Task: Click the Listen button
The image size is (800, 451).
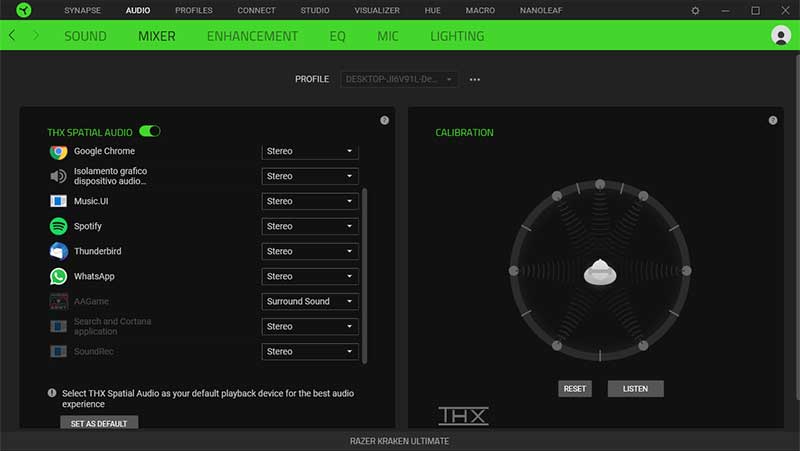Action: 635,389
